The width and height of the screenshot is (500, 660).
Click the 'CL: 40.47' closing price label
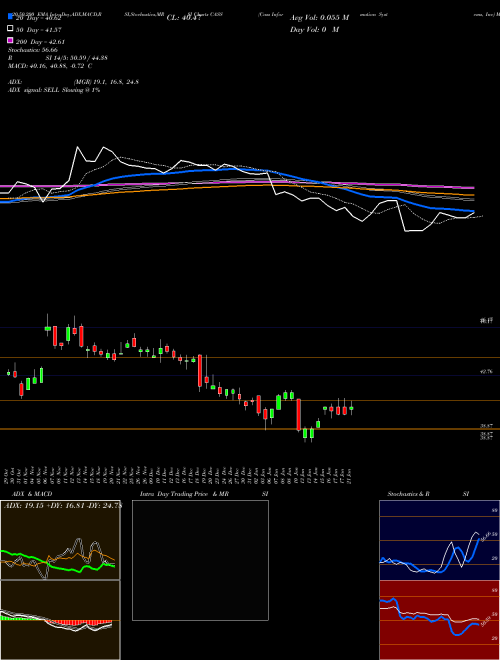[x=184, y=18]
